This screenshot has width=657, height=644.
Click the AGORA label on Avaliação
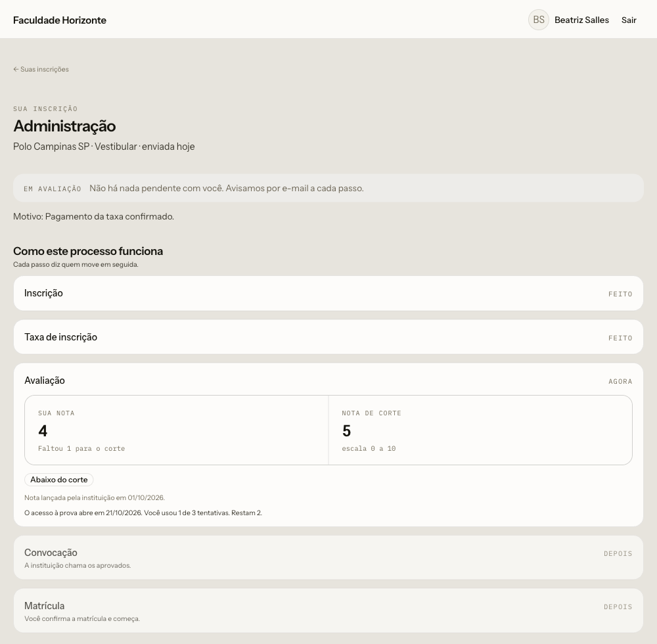620,381
